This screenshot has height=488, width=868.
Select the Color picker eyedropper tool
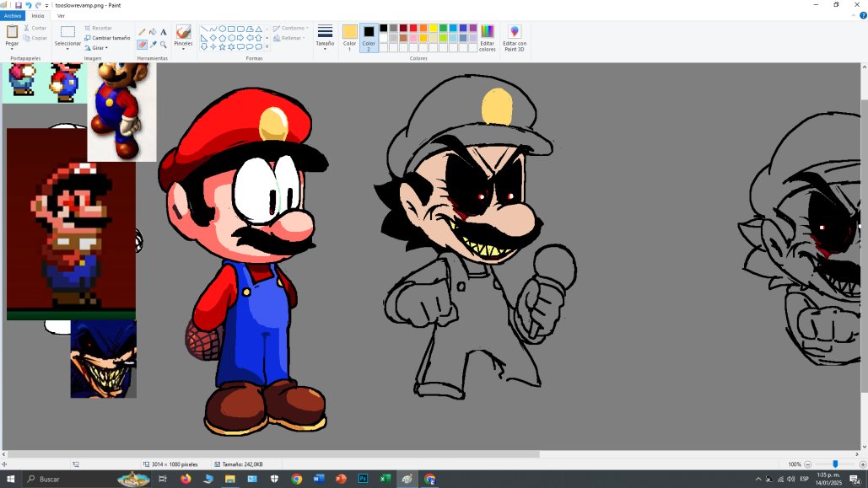point(153,45)
